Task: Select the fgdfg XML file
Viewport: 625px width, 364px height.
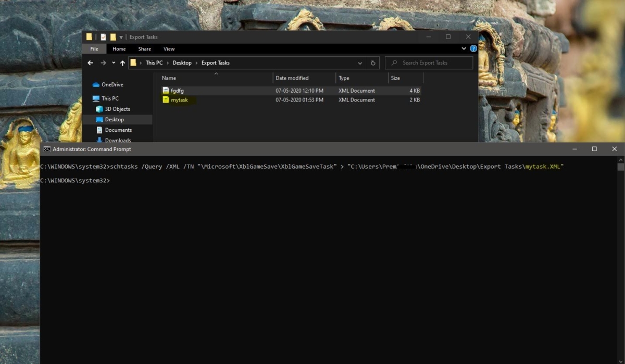Action: [177, 91]
